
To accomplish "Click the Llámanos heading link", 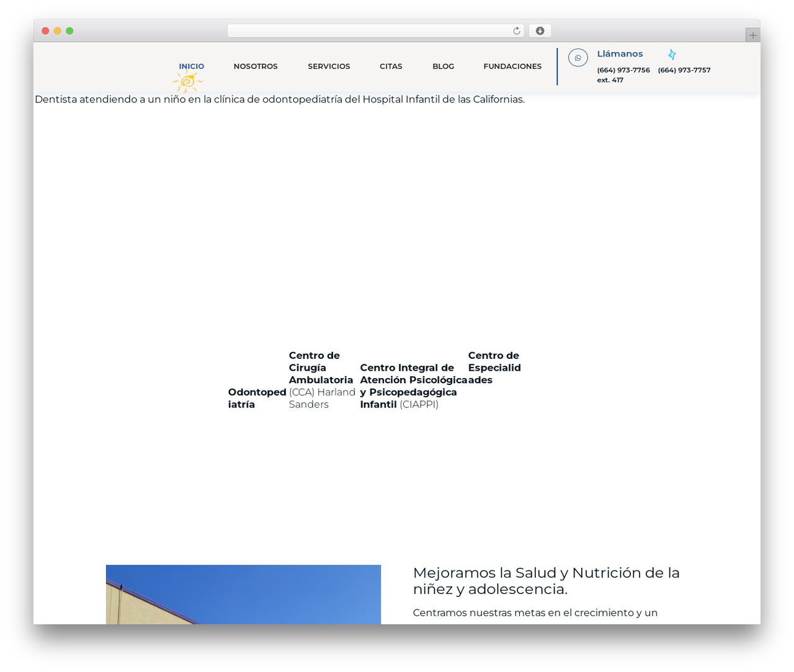I will pos(620,54).
